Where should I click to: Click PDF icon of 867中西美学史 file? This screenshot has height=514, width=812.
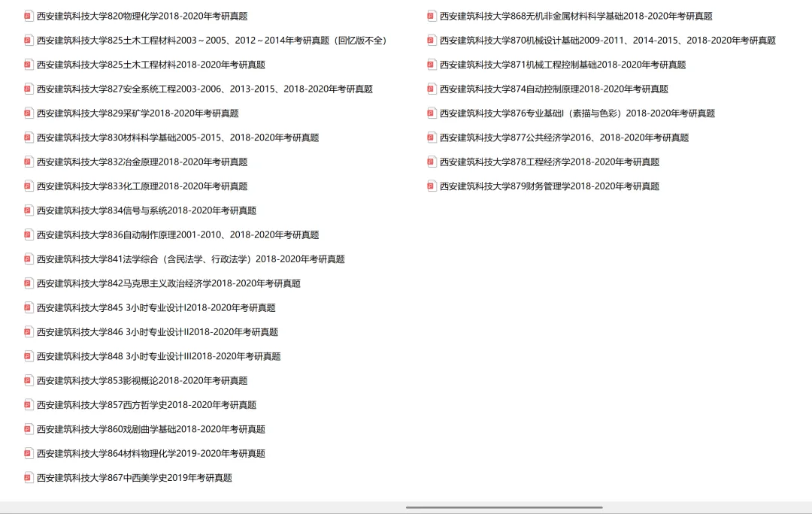[x=28, y=478]
